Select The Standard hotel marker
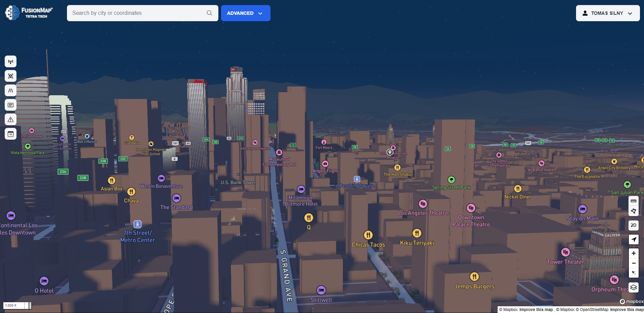The width and height of the screenshot is (644, 313). click(x=176, y=198)
